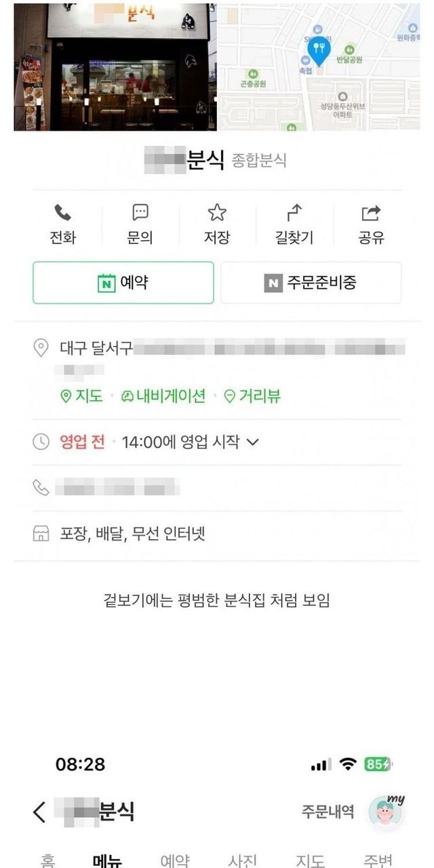This screenshot has width=434, height=868.
Task: Open the my profile avatar icon
Action: click(385, 812)
